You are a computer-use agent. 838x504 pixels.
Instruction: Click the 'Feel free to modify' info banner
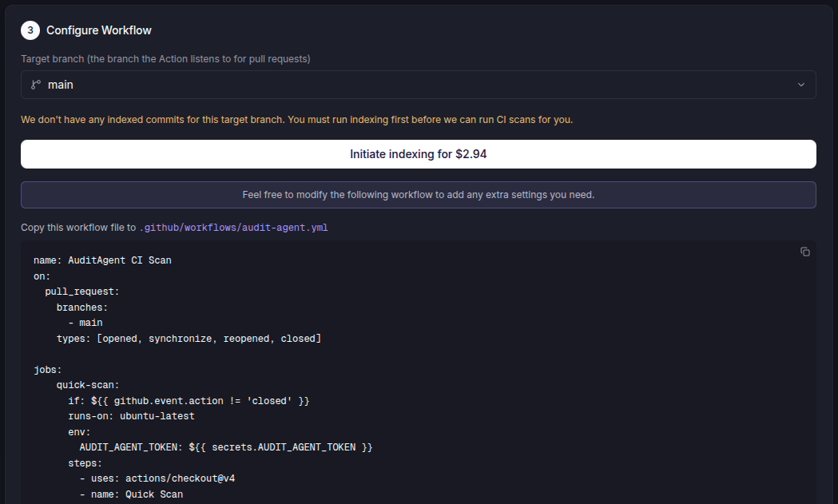[419, 195]
